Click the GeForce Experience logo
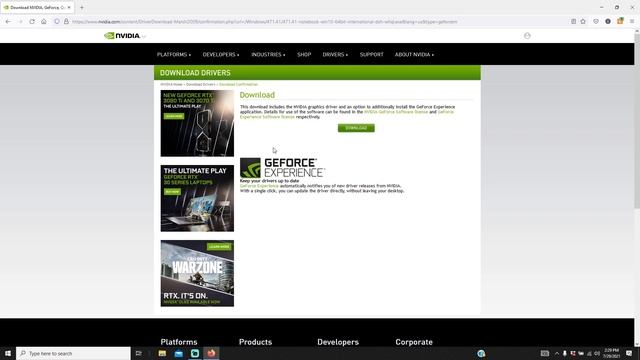This screenshot has width=640, height=360. click(282, 168)
